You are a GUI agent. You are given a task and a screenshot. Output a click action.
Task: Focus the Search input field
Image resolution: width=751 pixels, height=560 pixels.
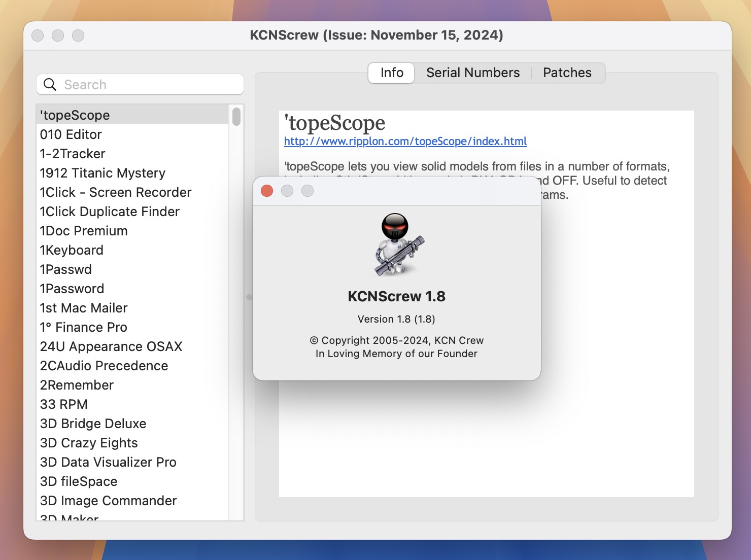click(x=140, y=85)
